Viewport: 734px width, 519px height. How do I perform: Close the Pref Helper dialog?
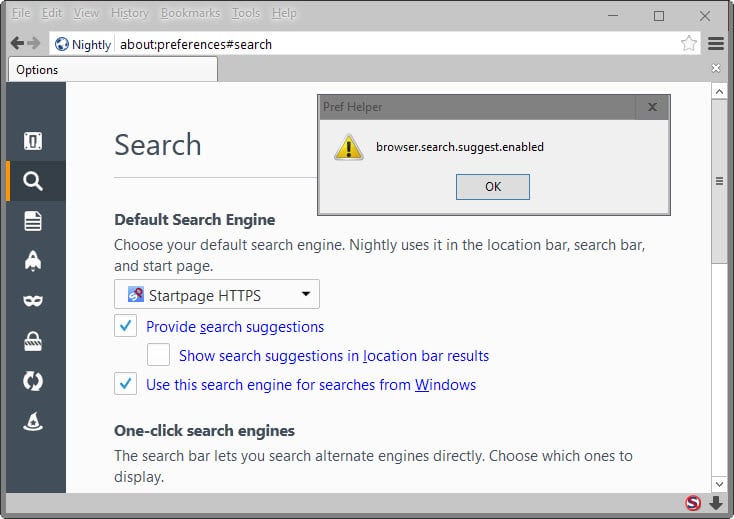click(652, 107)
